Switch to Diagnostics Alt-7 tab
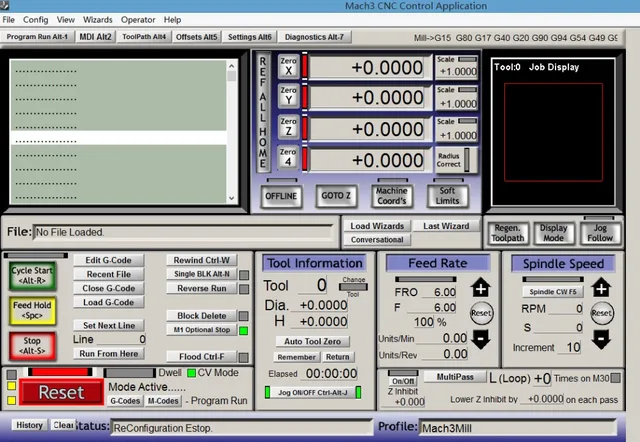The image size is (640, 442). [314, 37]
